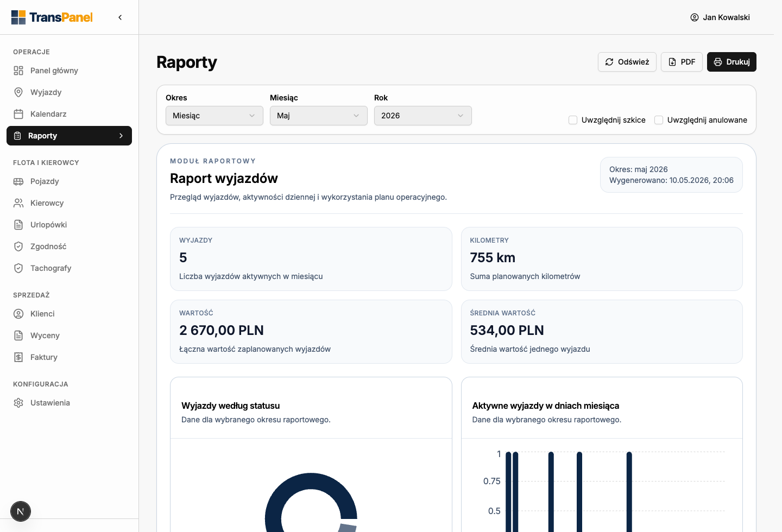Click the first bar in the daily trips chart
This screenshot has height=532, width=782.
coord(508,492)
